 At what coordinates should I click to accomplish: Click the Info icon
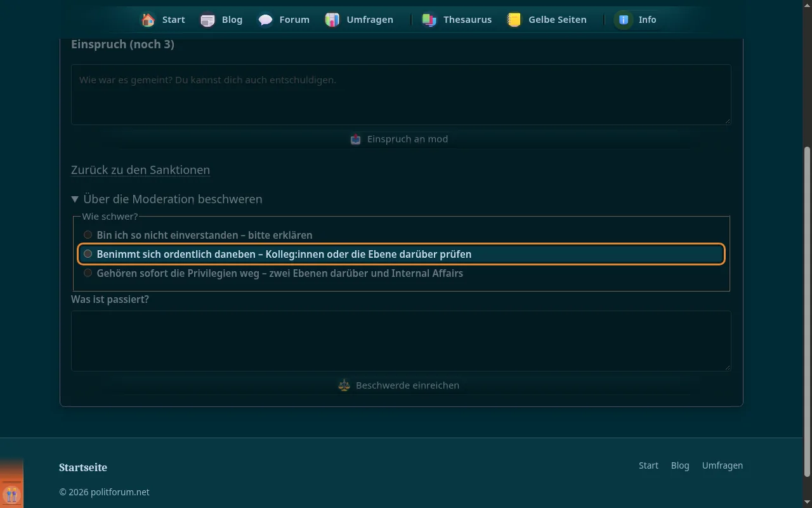pyautogui.click(x=624, y=20)
